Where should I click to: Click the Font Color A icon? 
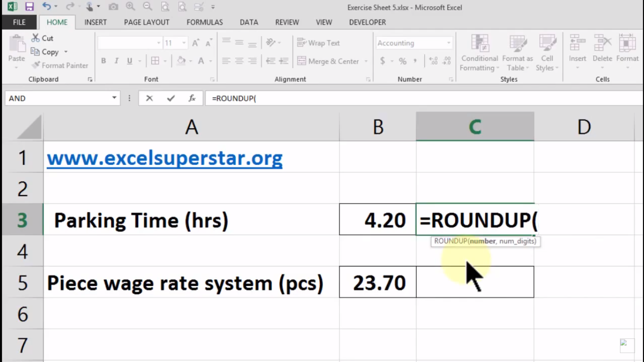(x=201, y=61)
